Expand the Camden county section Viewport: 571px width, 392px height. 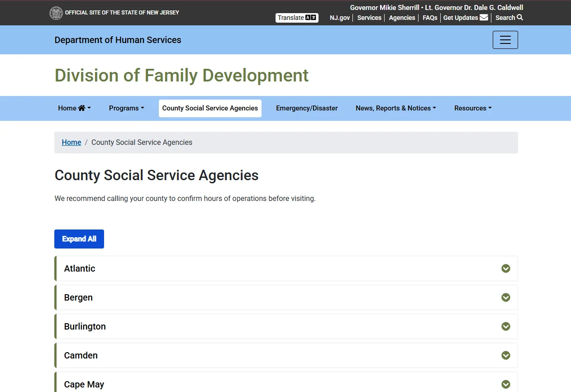286,355
